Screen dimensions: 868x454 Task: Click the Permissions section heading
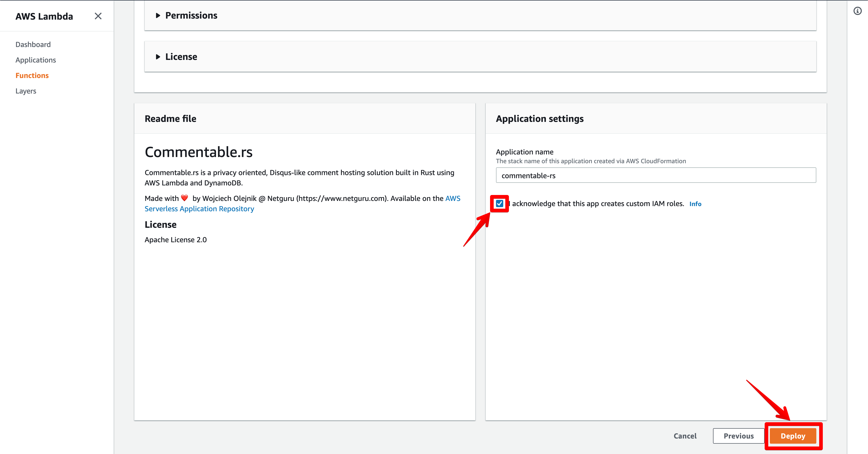[x=191, y=15]
